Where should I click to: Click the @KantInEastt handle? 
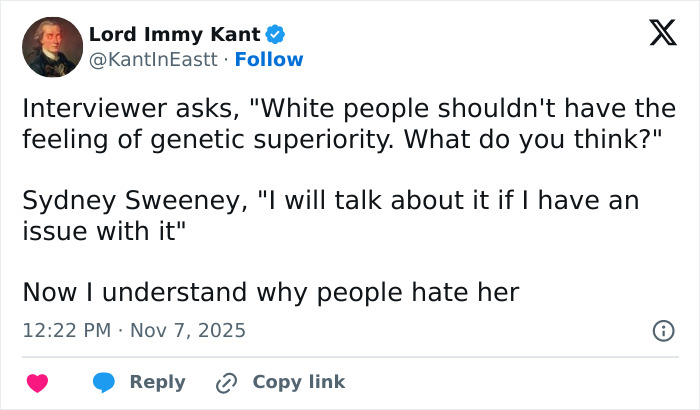click(152, 59)
